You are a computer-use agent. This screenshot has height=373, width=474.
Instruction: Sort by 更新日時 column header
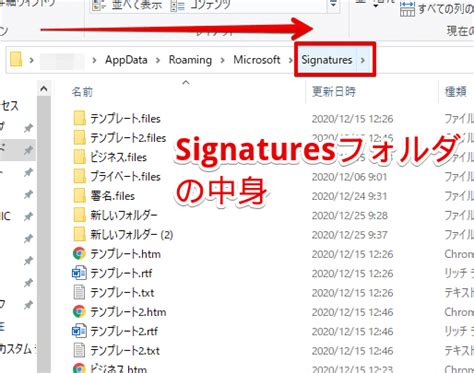pos(334,91)
